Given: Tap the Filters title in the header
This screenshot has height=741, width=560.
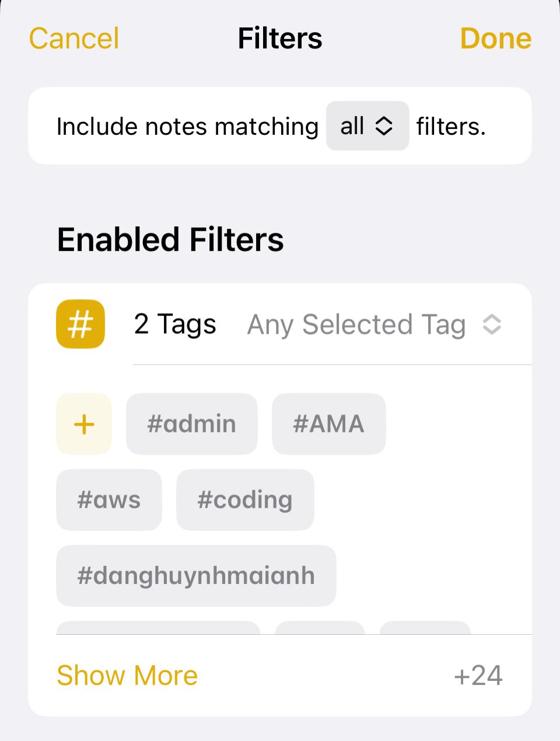Looking at the screenshot, I should [x=280, y=39].
